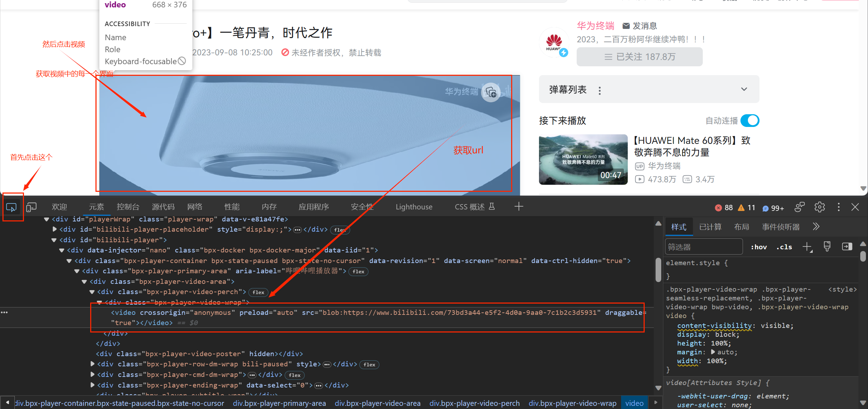Switch to the 源代码 tab
This screenshot has height=409, width=868.
coord(163,207)
